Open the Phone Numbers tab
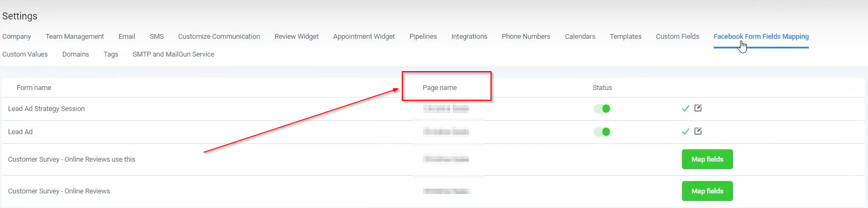The image size is (868, 208). coord(526,37)
